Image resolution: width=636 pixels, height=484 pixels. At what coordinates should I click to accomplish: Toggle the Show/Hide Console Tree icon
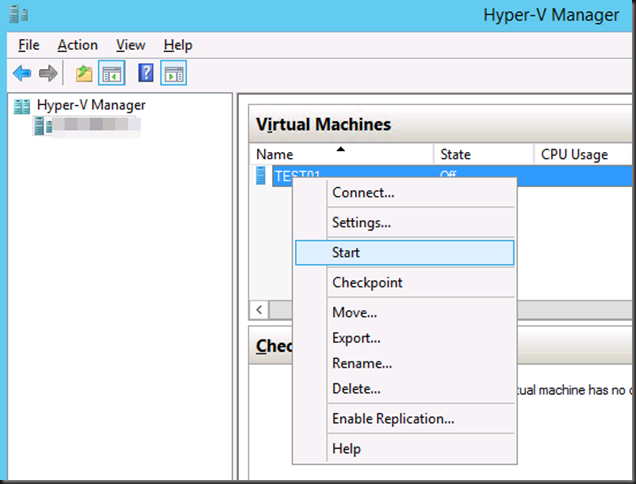112,73
